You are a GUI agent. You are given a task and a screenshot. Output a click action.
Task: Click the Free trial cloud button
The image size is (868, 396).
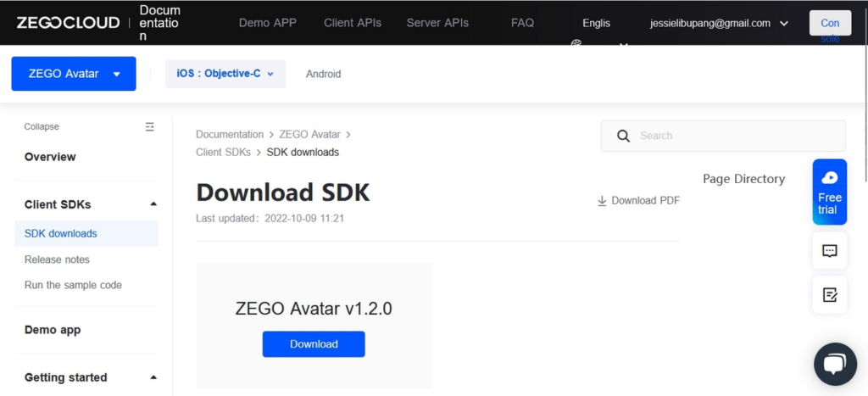coord(829,192)
